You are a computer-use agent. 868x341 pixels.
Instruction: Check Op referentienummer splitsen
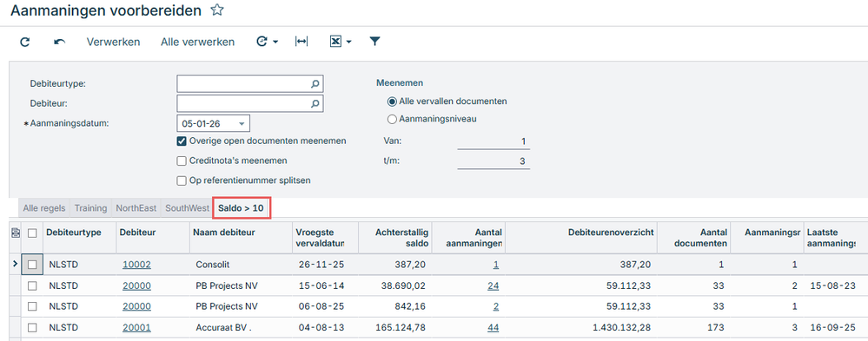pos(181,180)
